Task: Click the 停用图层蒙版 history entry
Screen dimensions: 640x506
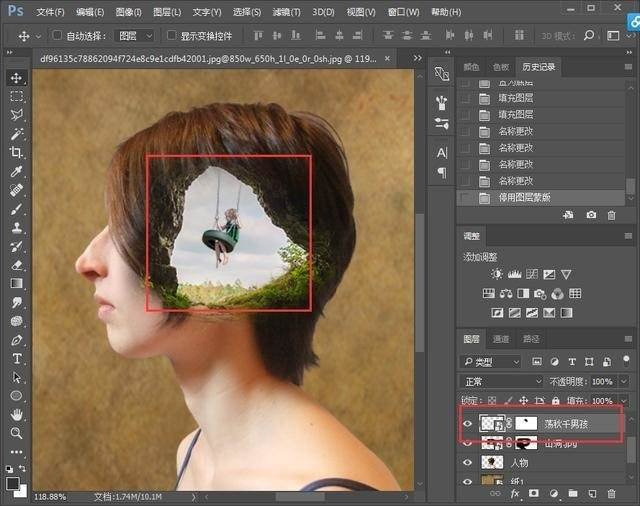Action: (525, 197)
